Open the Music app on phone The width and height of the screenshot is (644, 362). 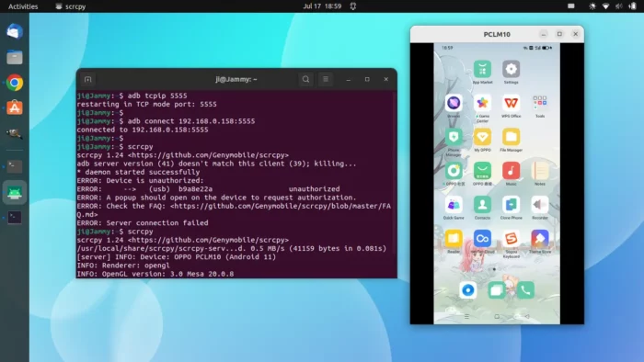click(x=511, y=171)
